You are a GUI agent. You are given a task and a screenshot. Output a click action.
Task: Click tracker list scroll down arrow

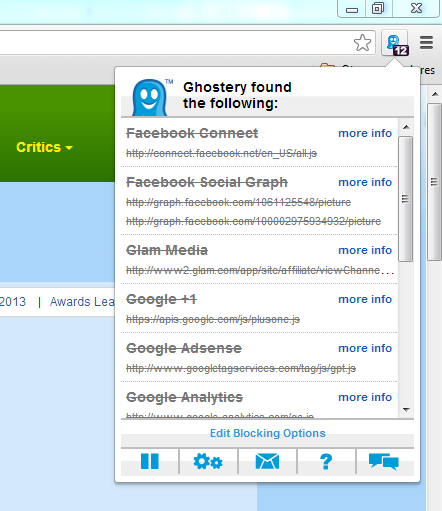(406, 409)
